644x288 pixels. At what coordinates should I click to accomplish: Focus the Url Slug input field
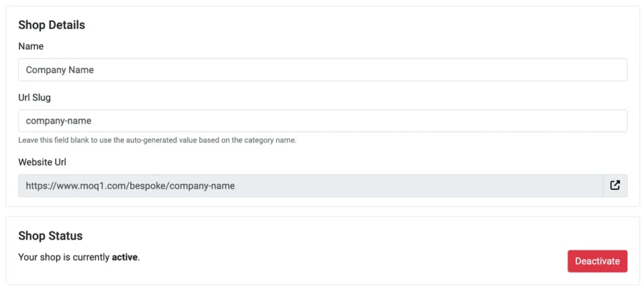tap(323, 121)
